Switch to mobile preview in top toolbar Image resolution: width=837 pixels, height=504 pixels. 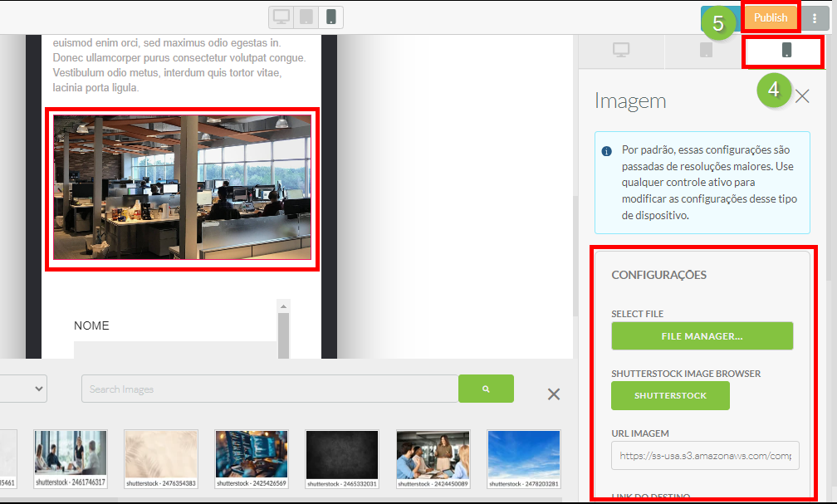pos(330,17)
